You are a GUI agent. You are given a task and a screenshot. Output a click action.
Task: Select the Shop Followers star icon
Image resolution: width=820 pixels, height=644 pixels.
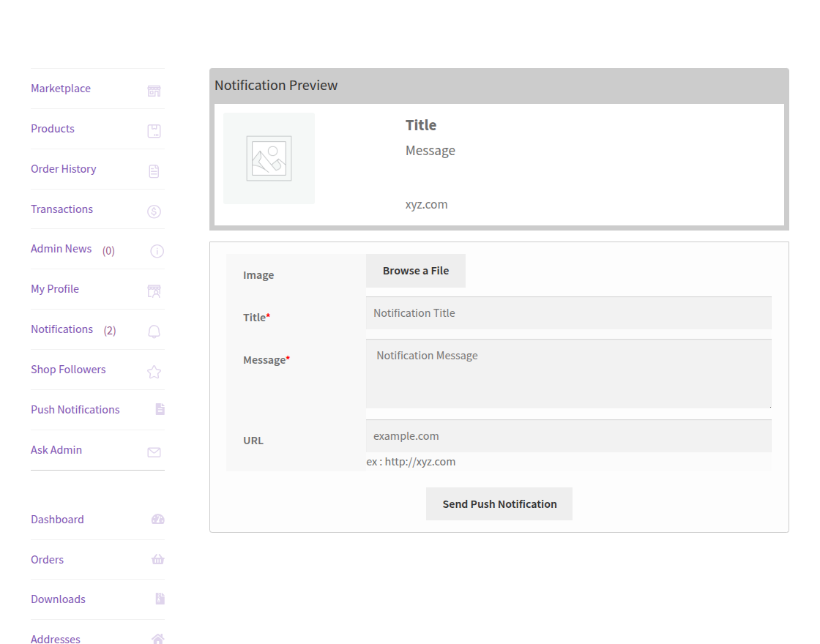point(154,371)
